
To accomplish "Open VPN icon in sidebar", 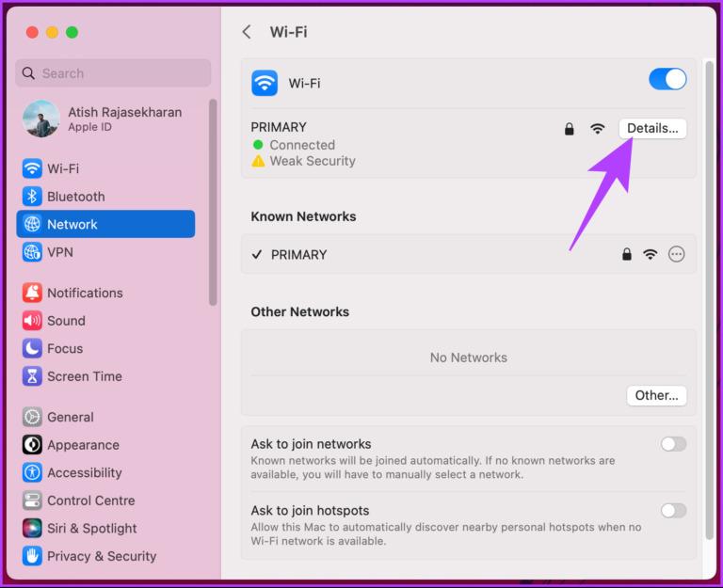I will click(x=32, y=252).
